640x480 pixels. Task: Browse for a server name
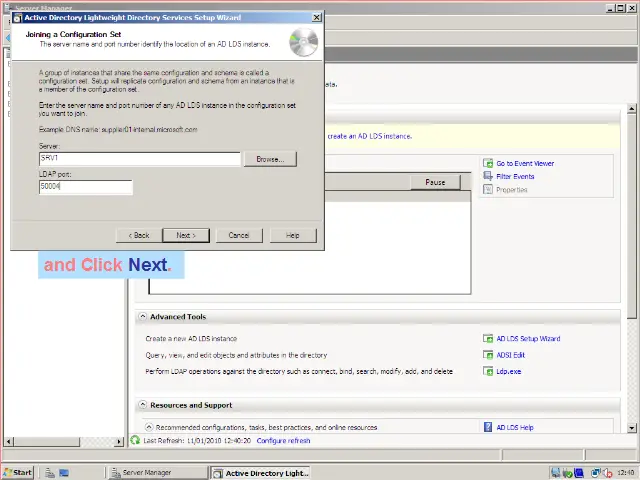pyautogui.click(x=270, y=159)
